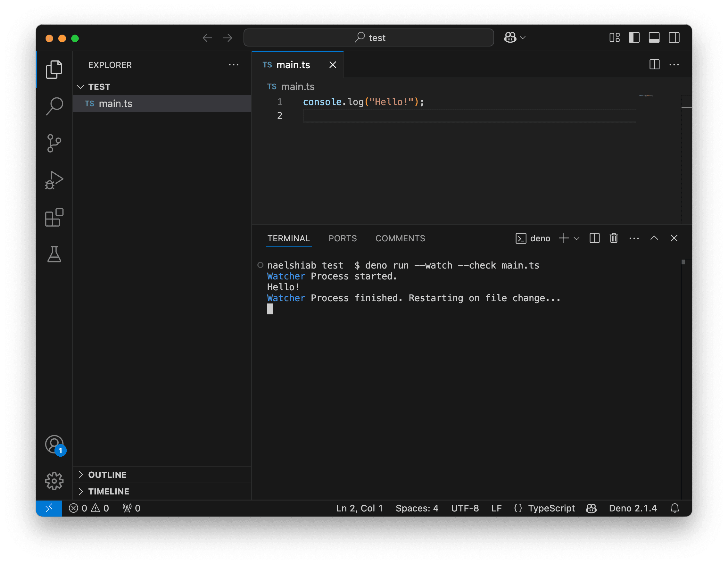Click the Accounts icon with badge
This screenshot has height=564, width=728.
click(x=55, y=444)
